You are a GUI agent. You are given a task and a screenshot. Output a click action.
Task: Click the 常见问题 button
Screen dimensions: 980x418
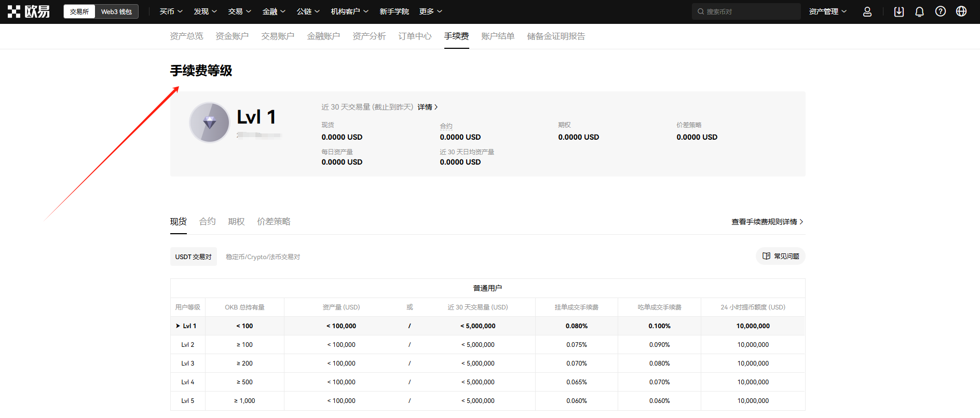pyautogui.click(x=780, y=256)
